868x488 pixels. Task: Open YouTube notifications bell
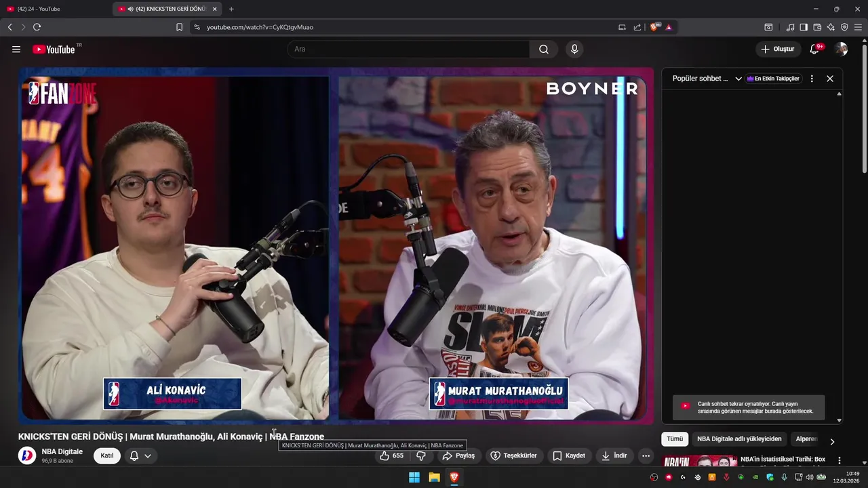click(815, 49)
